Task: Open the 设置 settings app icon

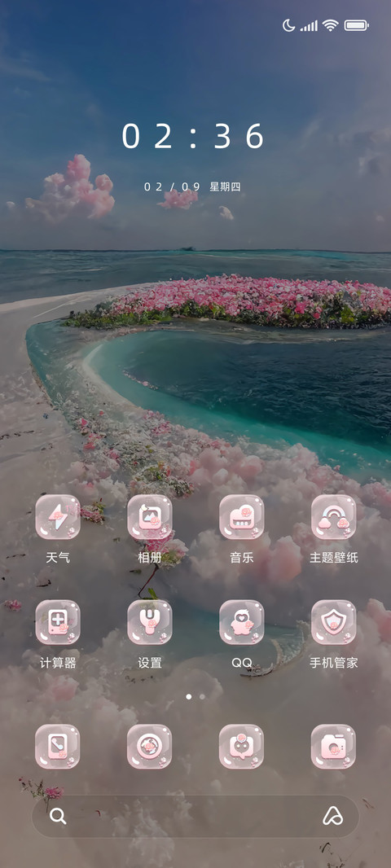Action: [x=150, y=622]
